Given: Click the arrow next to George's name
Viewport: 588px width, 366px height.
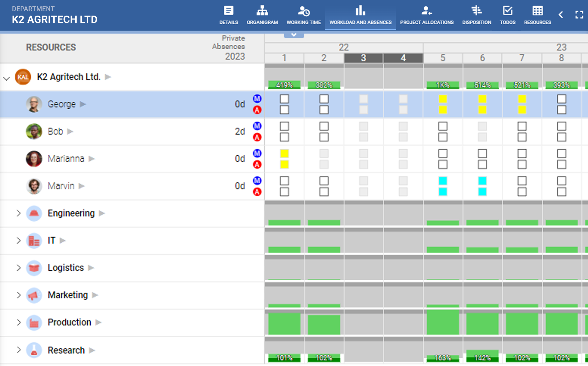Looking at the screenshot, I should pyautogui.click(x=83, y=104).
